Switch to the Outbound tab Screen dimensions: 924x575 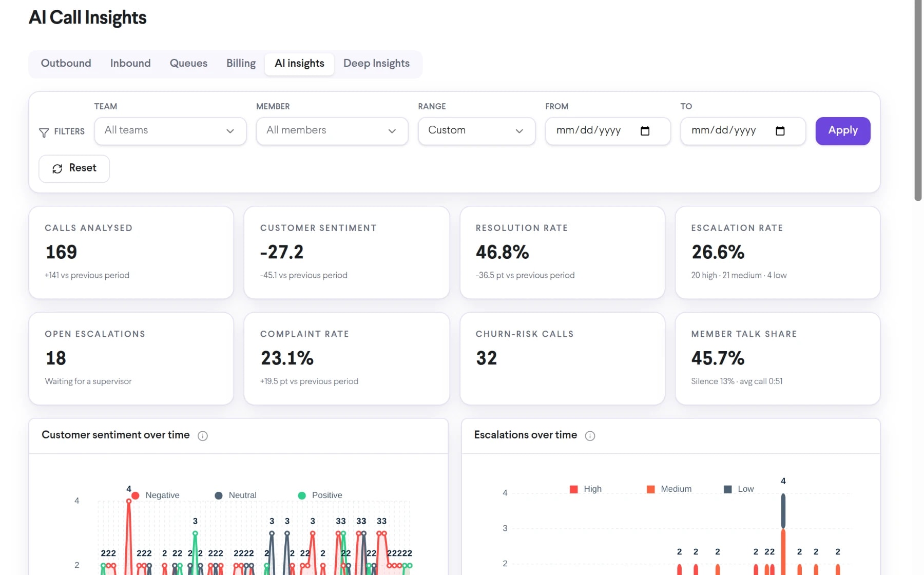[66, 64]
